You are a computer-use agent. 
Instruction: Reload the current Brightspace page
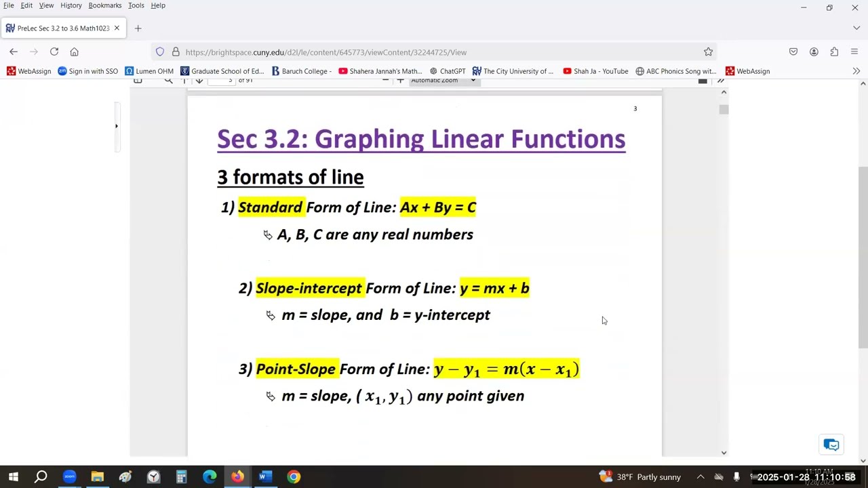tap(54, 52)
